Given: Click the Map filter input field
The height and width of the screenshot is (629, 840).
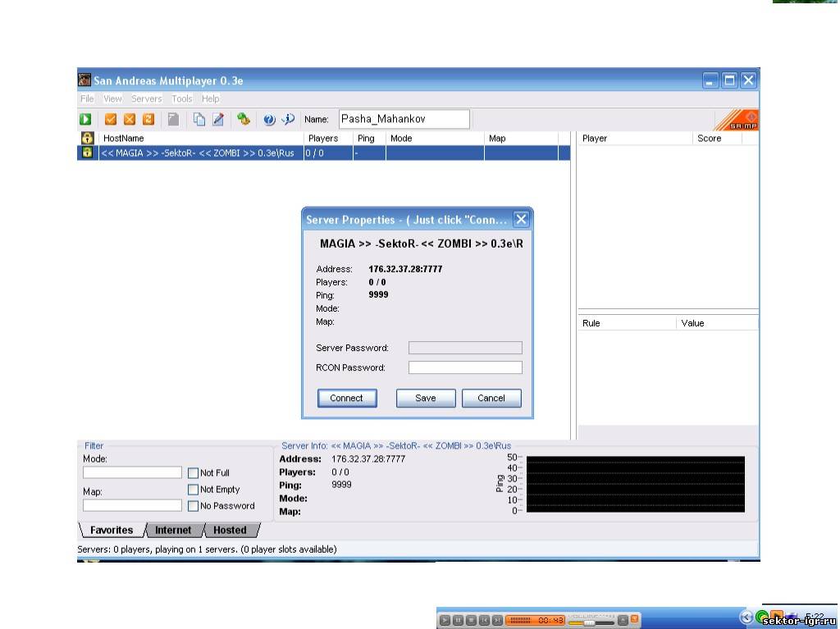Looking at the screenshot, I should pyautogui.click(x=132, y=505).
